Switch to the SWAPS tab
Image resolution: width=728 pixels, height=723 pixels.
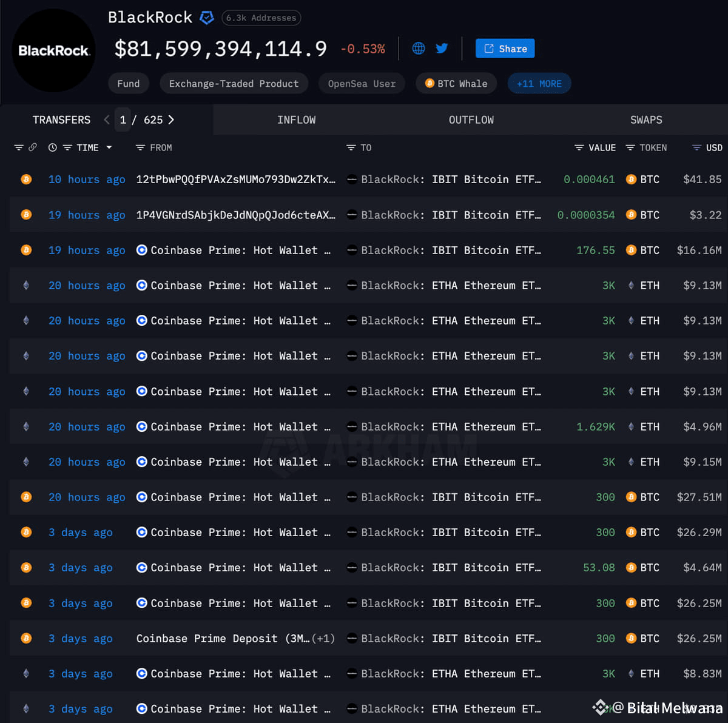pos(646,120)
